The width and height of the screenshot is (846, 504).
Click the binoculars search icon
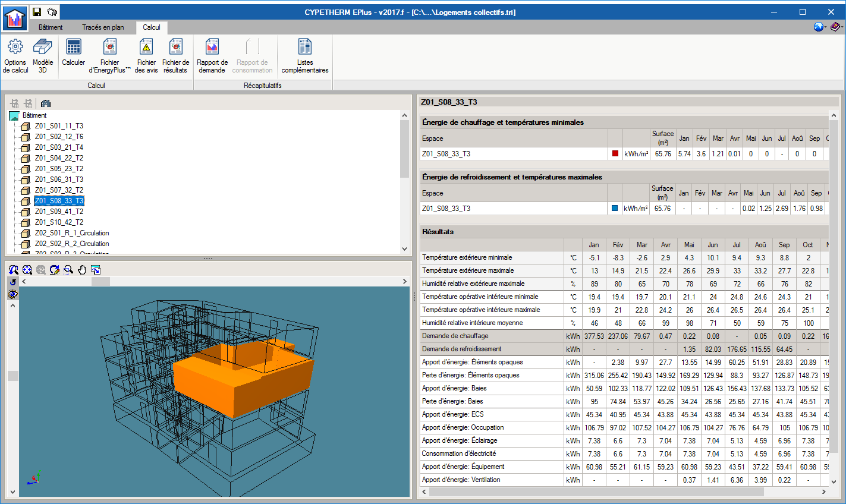[46, 103]
